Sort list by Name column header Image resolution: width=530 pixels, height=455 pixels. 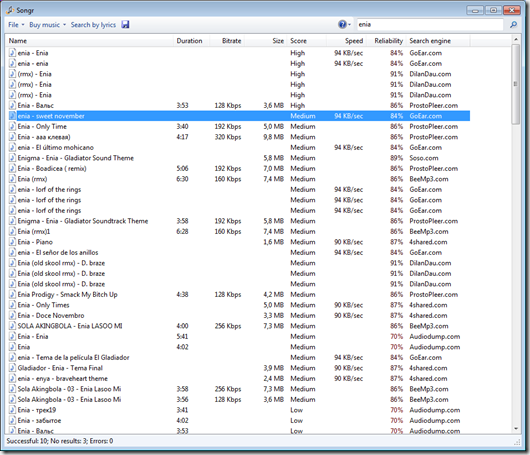coord(90,41)
